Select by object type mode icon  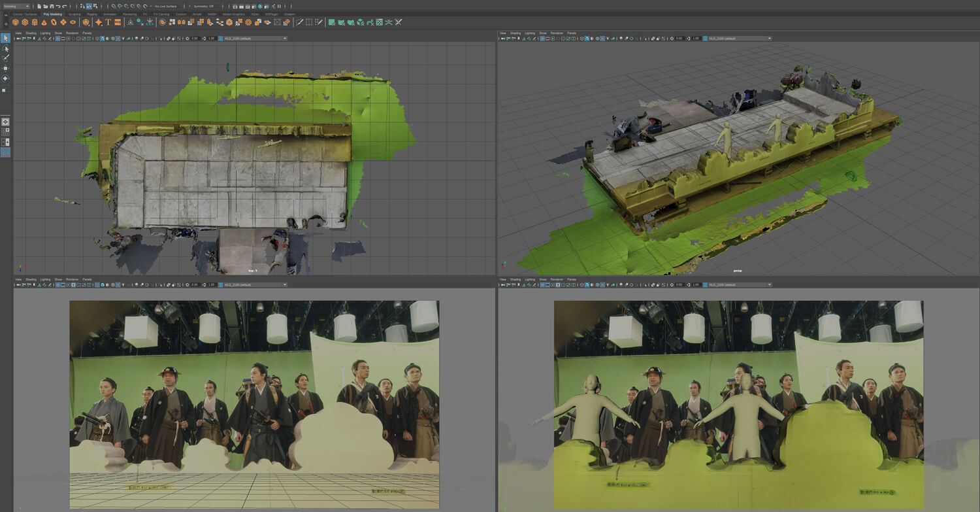point(89,6)
